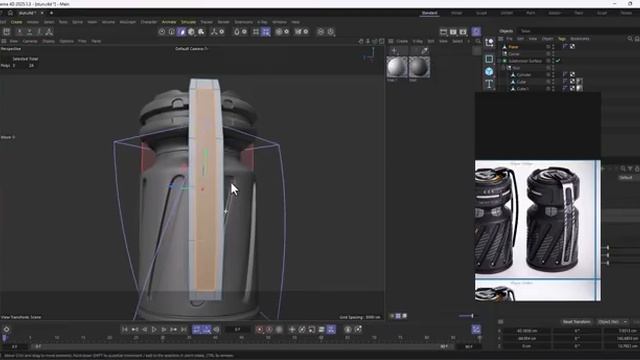640x360 pixels.
Task: Switch to the Takes tab
Action: click(x=526, y=31)
